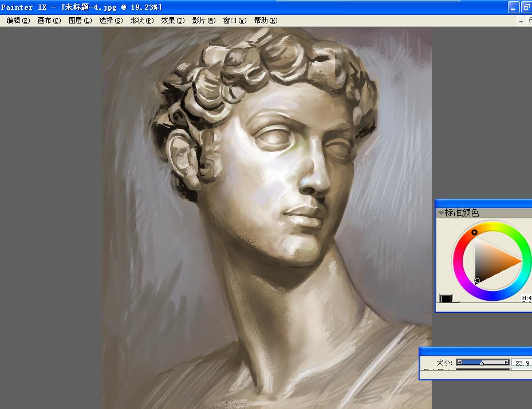Click the statue's eye on the canvas

point(275,137)
